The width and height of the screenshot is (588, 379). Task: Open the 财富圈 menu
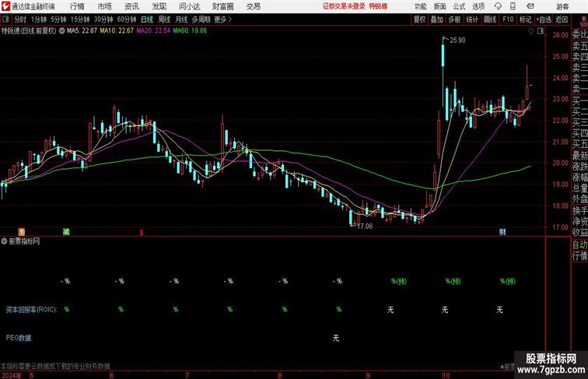(x=222, y=6)
